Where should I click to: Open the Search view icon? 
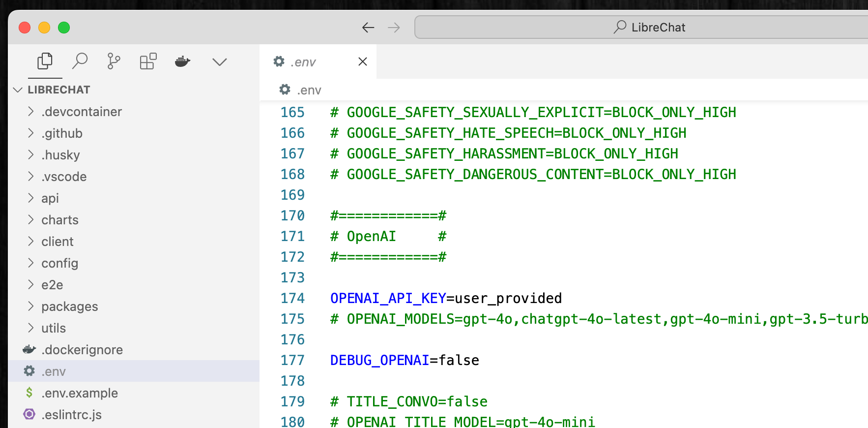[x=80, y=61]
